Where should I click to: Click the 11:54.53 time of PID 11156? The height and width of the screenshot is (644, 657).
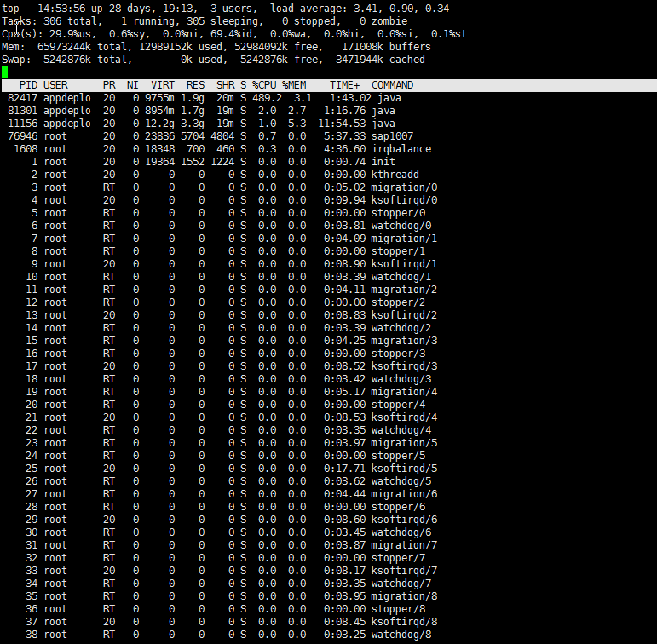pos(342,124)
